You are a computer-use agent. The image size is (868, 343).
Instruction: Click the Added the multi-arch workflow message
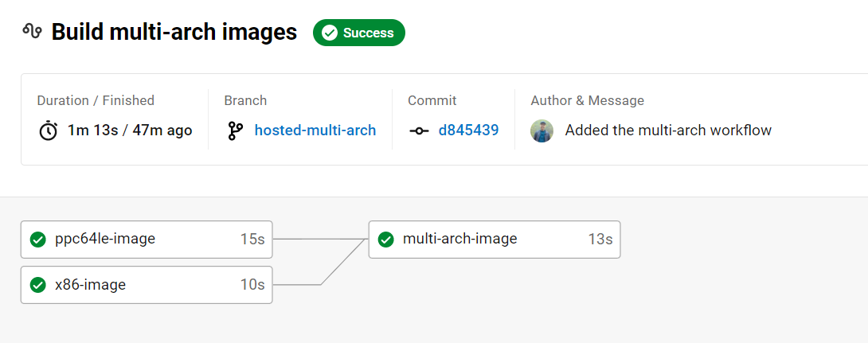pyautogui.click(x=668, y=131)
